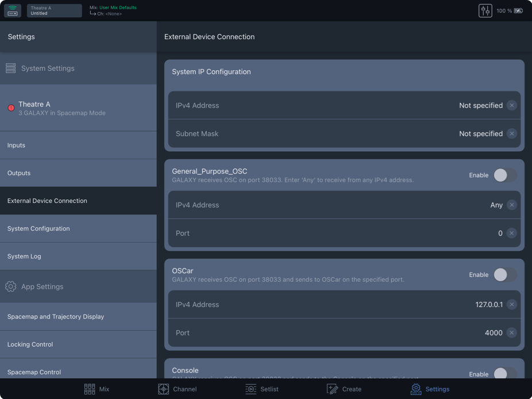
Task: Enable the Console toggle switch
Action: tap(505, 374)
